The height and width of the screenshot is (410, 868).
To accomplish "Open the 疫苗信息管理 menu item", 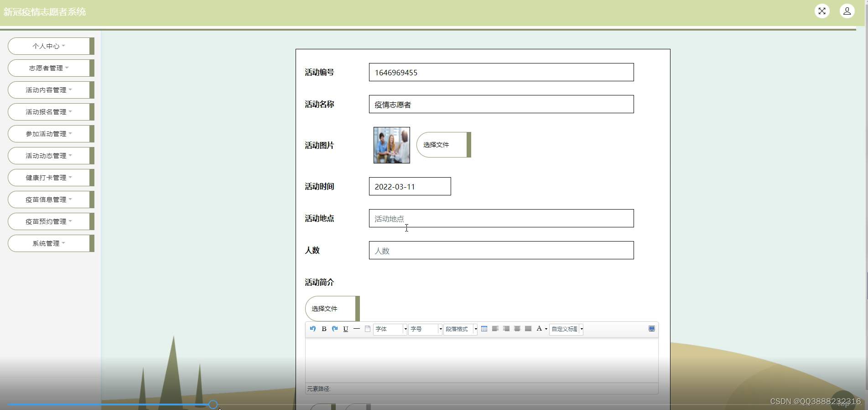I will point(51,200).
